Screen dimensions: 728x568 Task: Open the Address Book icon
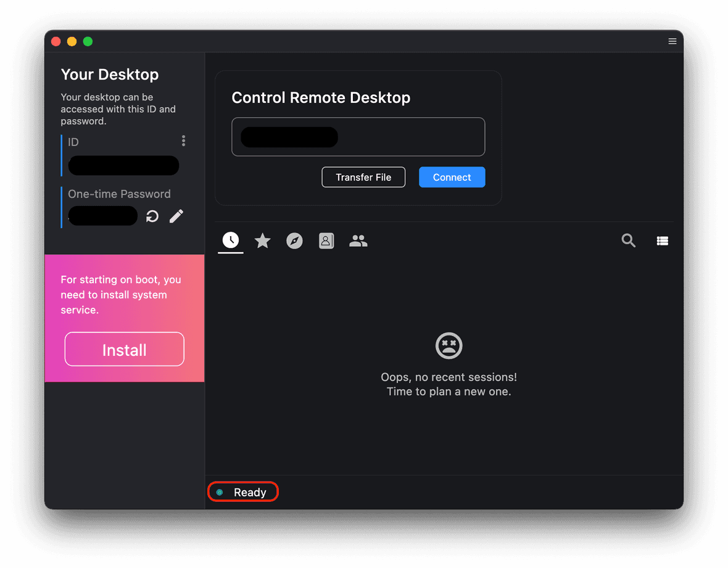326,241
